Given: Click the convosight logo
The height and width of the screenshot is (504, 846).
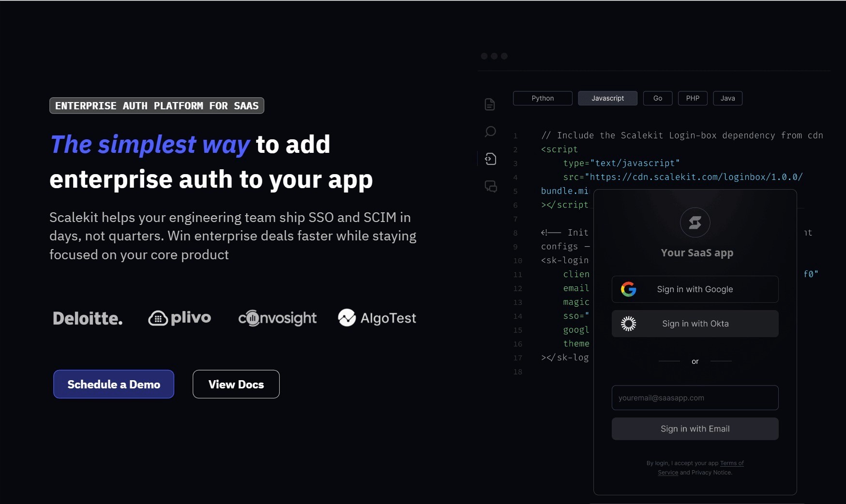Looking at the screenshot, I should pyautogui.click(x=277, y=318).
